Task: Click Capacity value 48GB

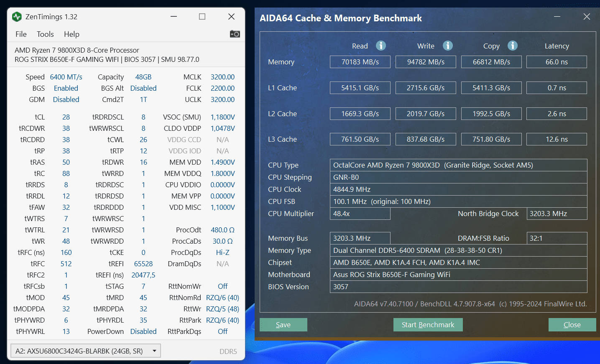Action: (143, 77)
